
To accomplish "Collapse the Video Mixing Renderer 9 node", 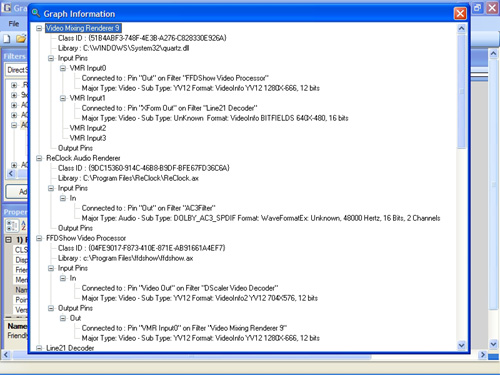I will click(x=39, y=28).
